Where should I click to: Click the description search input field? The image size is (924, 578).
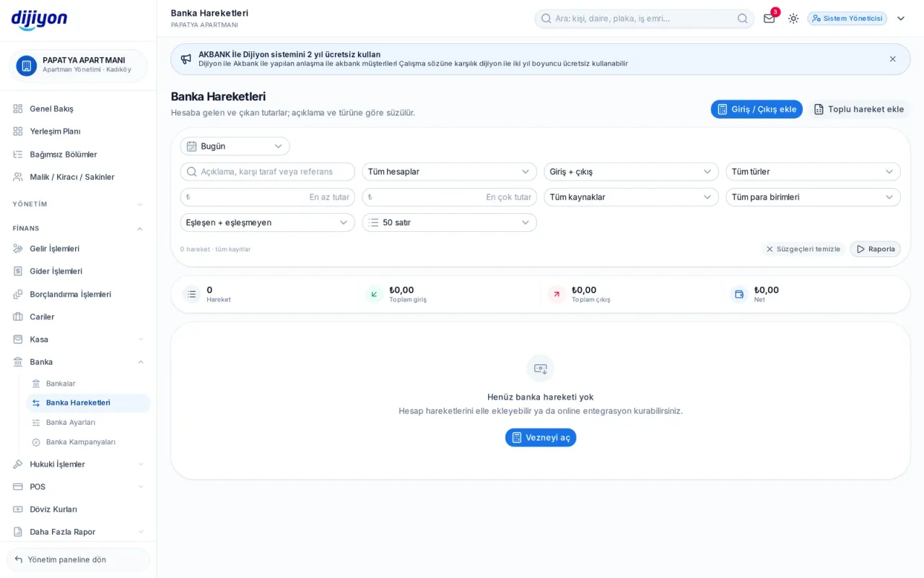[x=267, y=171]
